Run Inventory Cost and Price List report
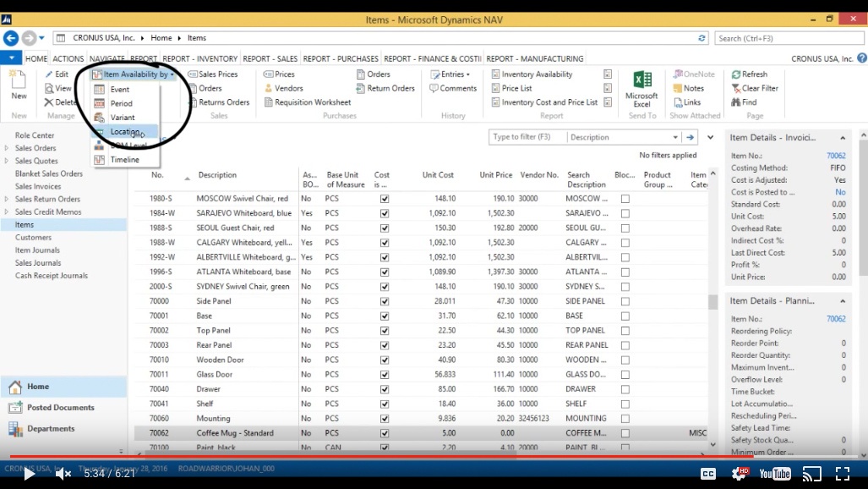This screenshot has height=489, width=868. click(x=544, y=102)
